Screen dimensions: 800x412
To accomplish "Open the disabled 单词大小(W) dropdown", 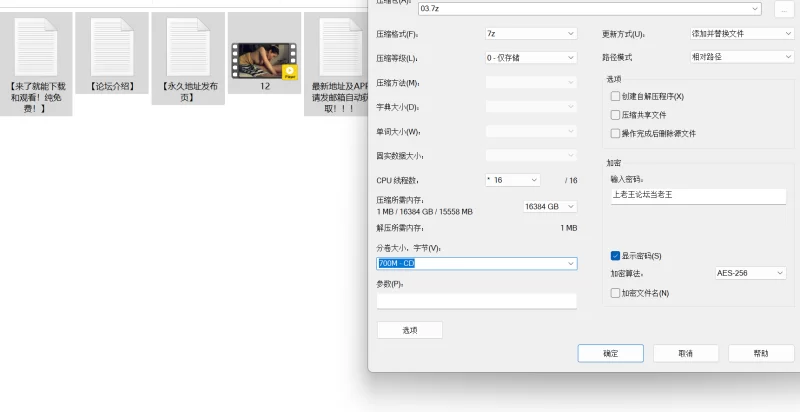I will pos(531,131).
